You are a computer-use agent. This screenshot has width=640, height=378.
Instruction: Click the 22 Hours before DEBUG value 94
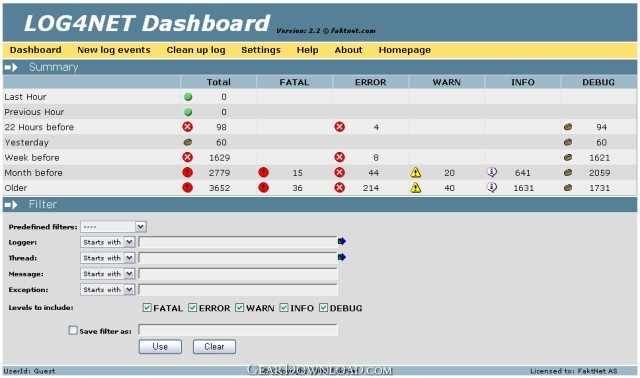click(x=602, y=127)
